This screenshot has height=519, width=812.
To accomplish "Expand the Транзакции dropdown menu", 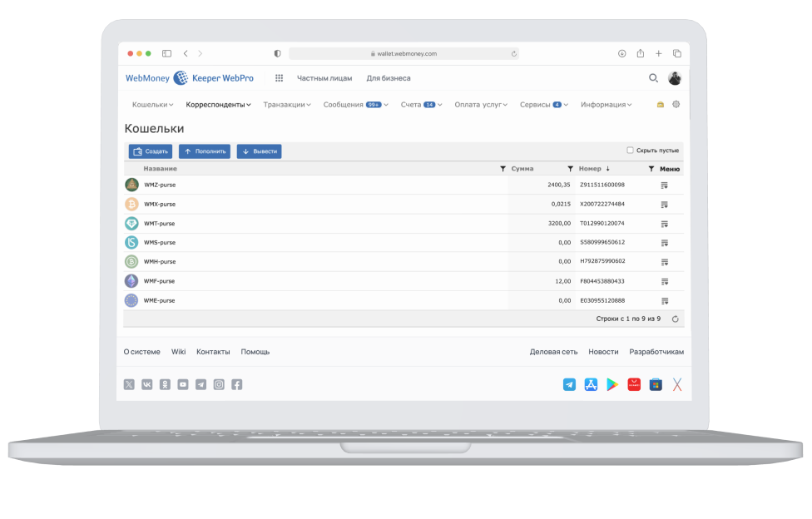I will point(286,105).
